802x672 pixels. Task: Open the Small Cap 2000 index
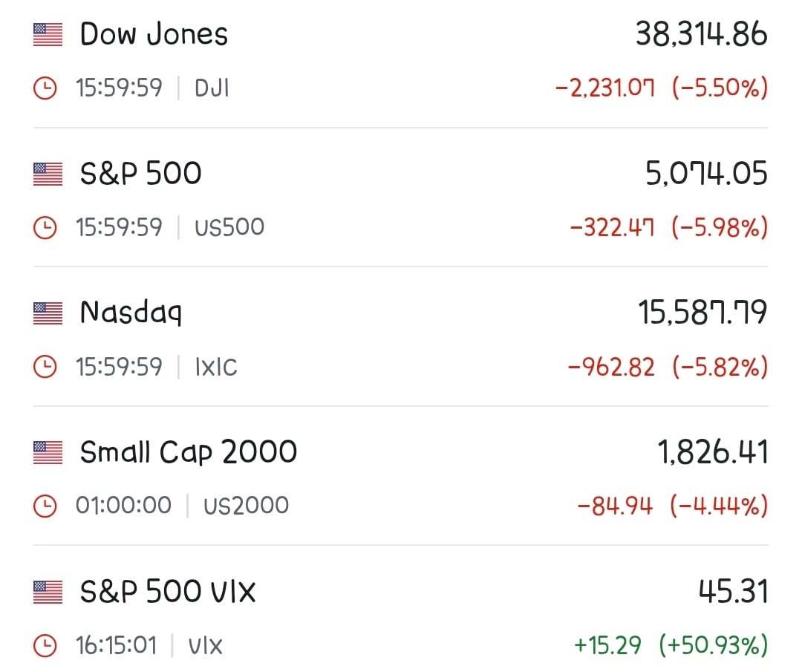[x=401, y=477]
